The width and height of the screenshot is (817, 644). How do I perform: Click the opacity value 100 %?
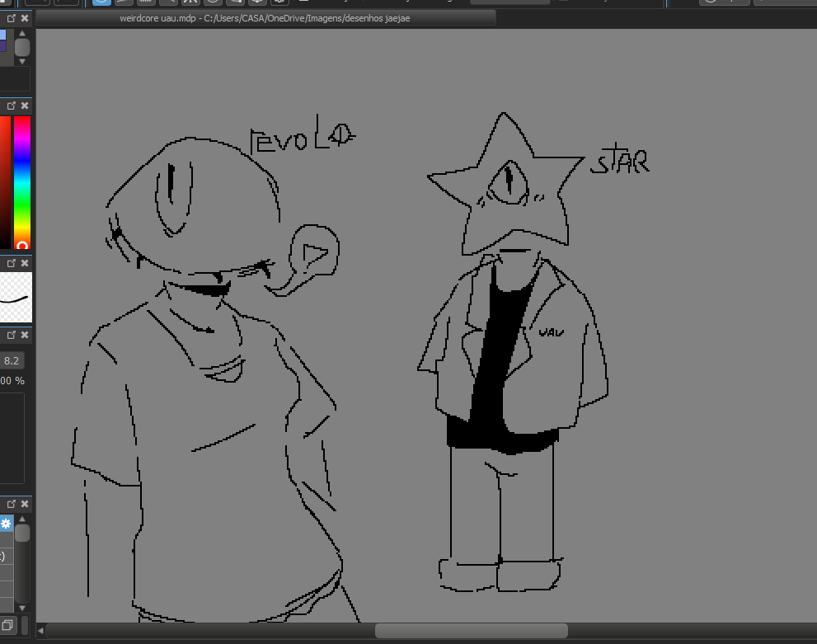pos(12,380)
